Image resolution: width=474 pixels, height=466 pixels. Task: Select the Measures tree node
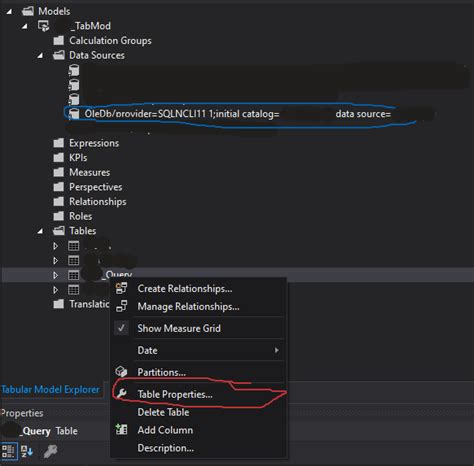(90, 172)
